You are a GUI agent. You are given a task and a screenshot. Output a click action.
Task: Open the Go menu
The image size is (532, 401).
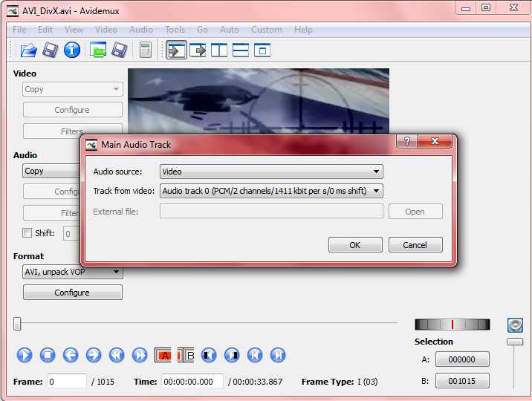(x=202, y=30)
